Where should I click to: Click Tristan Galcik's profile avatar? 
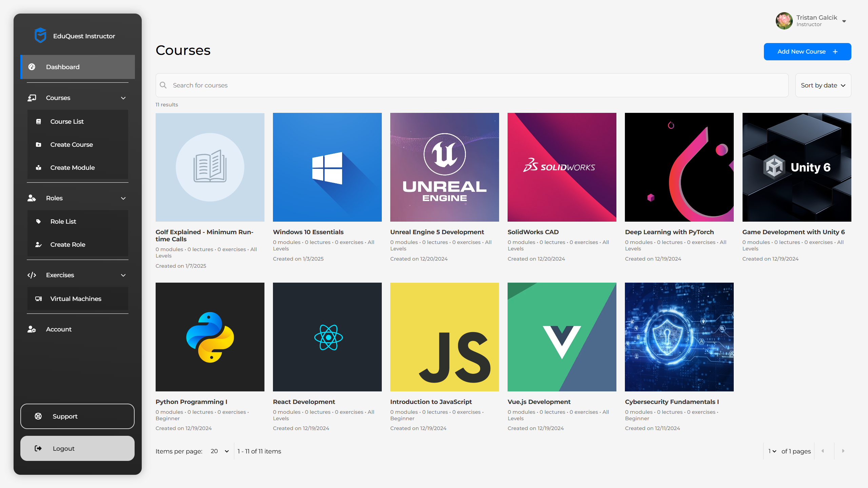pos(784,21)
